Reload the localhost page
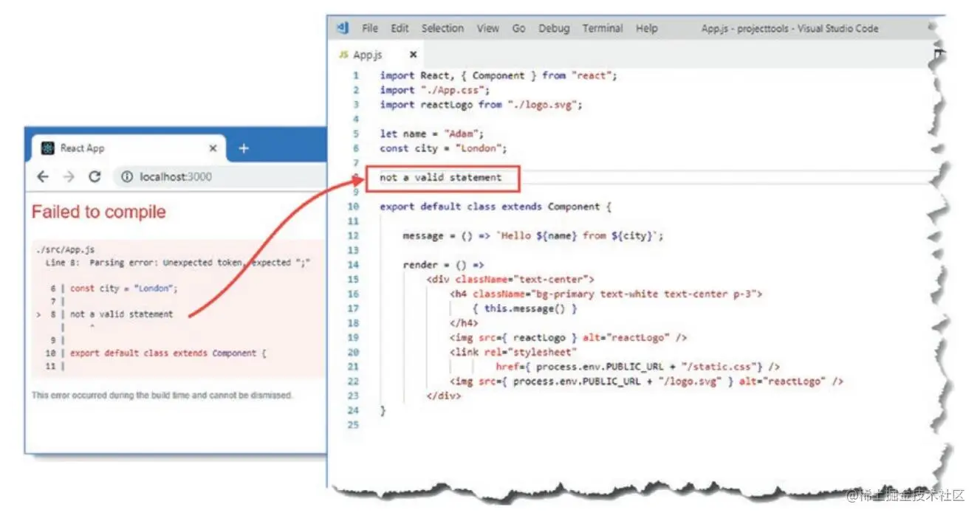This screenshot has width=980, height=518. 95,176
